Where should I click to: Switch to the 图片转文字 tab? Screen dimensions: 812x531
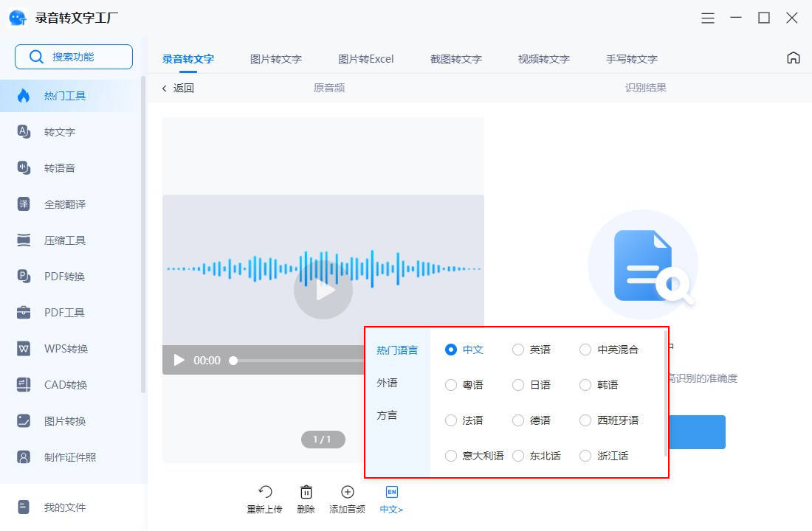click(276, 59)
